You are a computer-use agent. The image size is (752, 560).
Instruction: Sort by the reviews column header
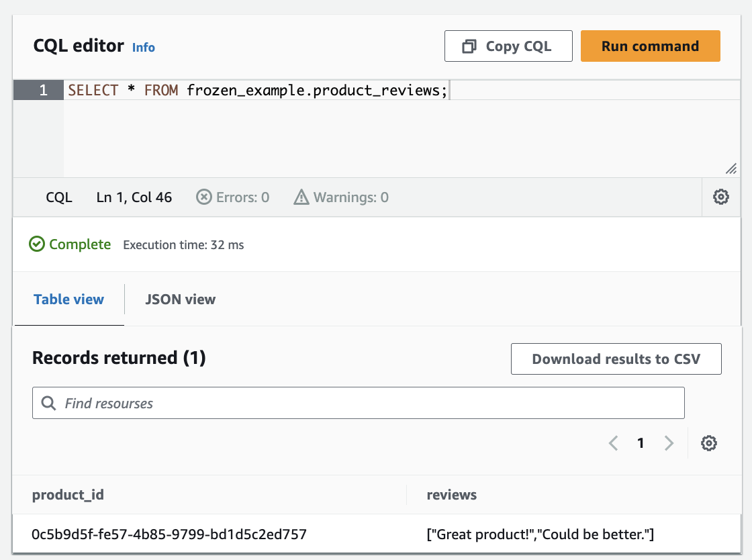point(452,496)
